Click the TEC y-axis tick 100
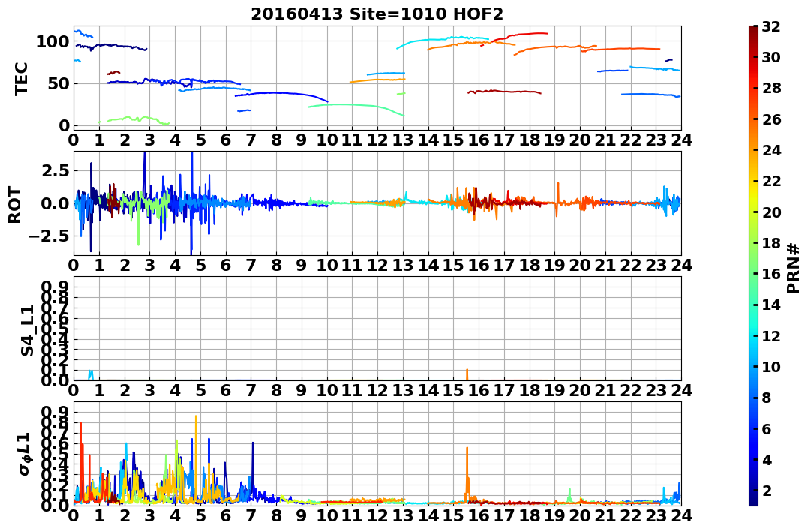 click(53, 42)
